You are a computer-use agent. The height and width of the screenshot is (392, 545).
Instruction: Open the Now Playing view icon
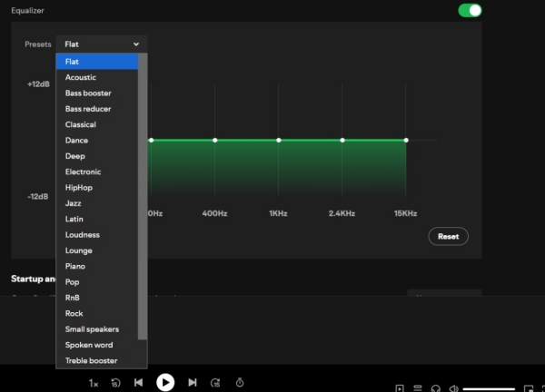pos(400,388)
